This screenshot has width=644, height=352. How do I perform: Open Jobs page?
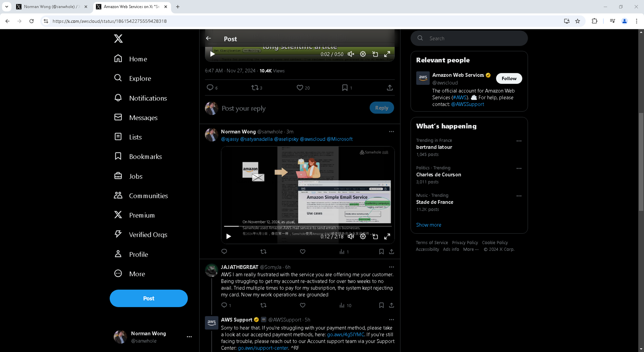[128, 176]
